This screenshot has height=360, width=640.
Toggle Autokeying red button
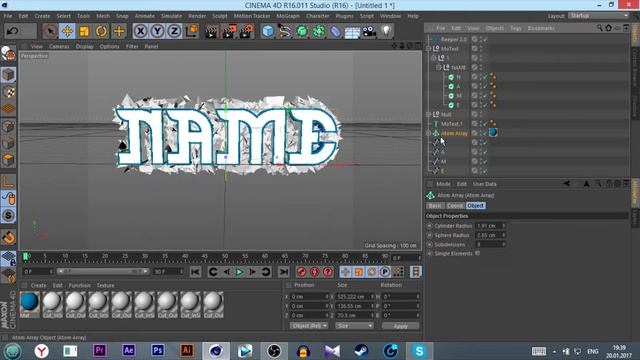click(314, 271)
